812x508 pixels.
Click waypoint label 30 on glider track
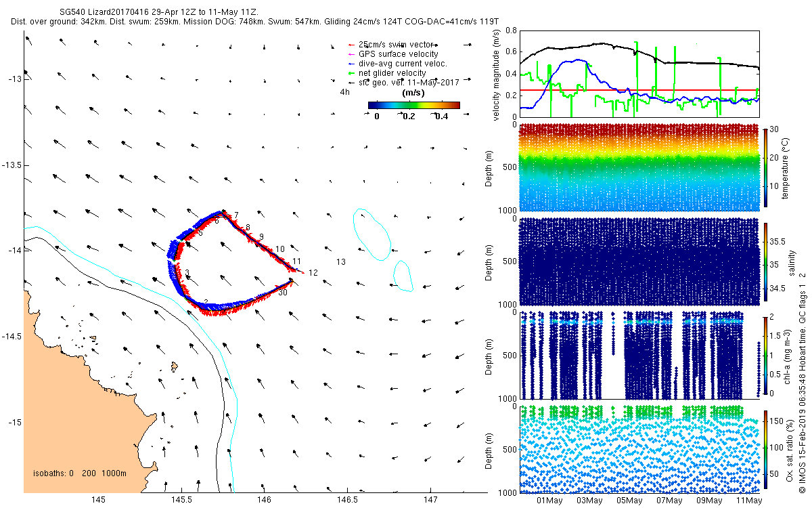click(283, 293)
